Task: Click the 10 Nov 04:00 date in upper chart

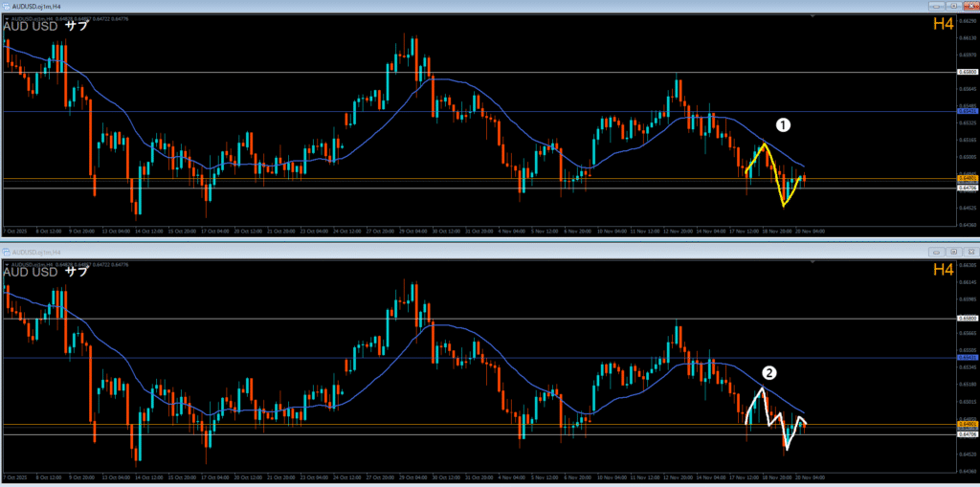Action: click(x=613, y=231)
